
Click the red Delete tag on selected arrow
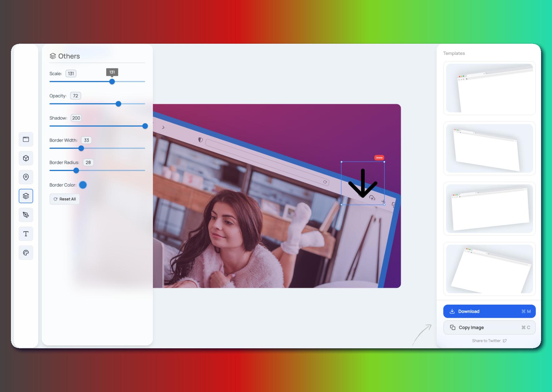[x=379, y=158]
